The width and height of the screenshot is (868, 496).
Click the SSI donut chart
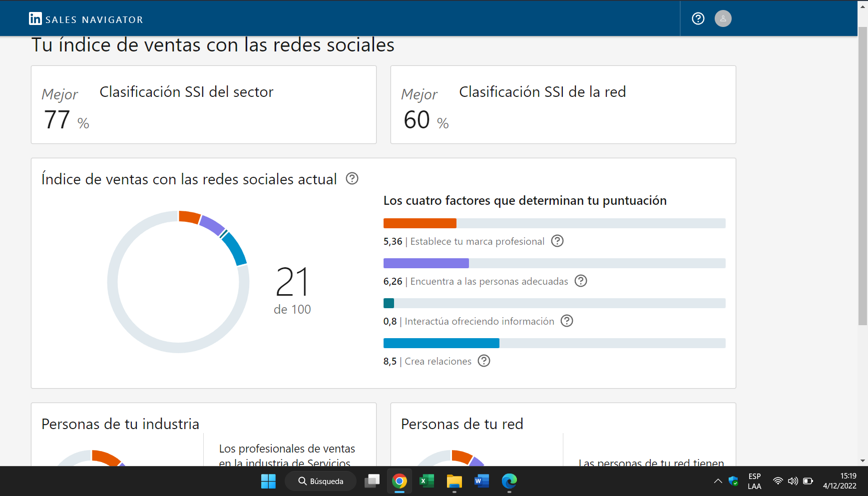(x=178, y=282)
